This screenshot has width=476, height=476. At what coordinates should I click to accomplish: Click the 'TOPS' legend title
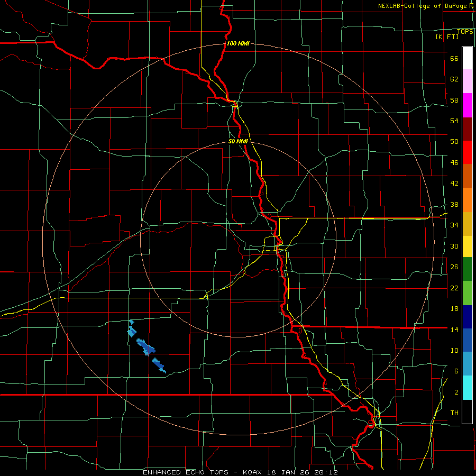465,32
